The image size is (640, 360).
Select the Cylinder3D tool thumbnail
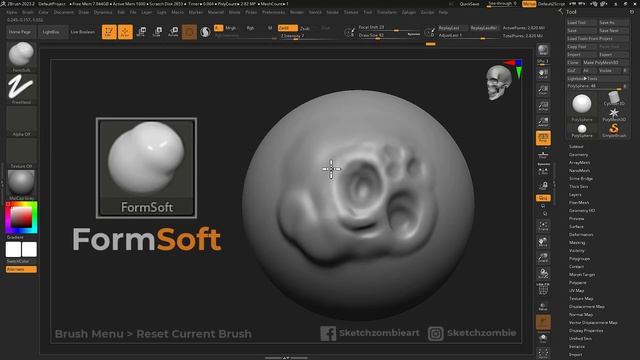(x=613, y=99)
